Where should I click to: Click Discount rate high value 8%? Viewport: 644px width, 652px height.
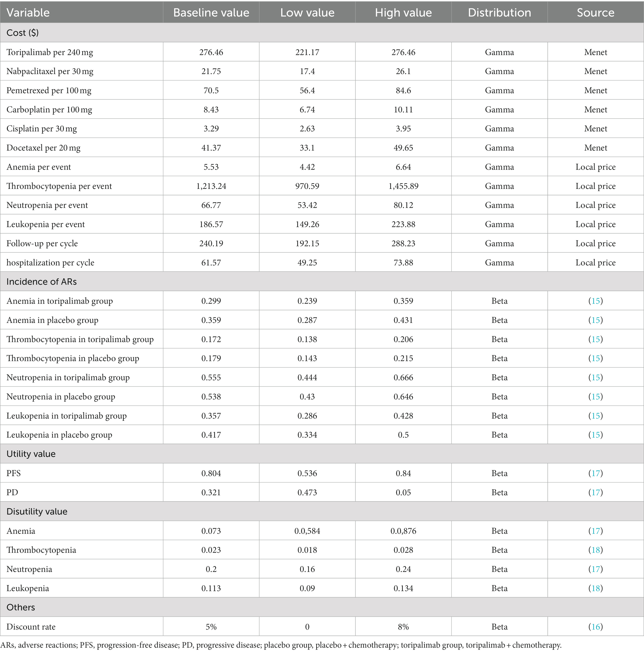point(403,626)
